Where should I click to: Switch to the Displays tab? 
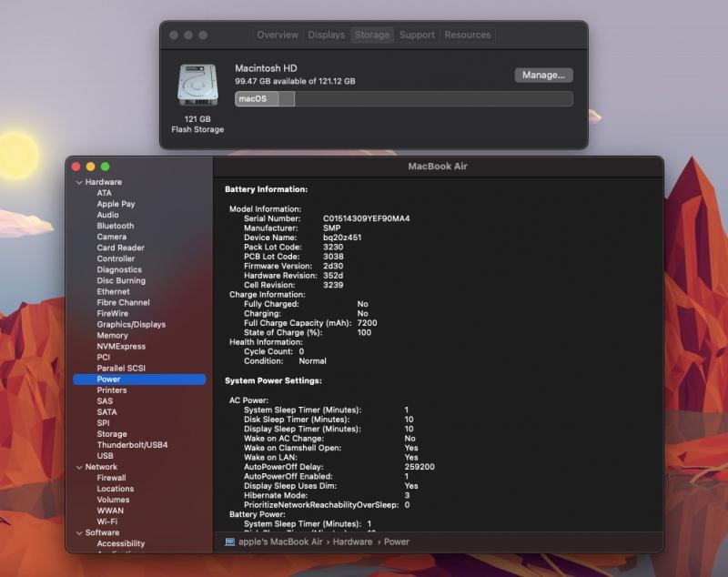(327, 35)
